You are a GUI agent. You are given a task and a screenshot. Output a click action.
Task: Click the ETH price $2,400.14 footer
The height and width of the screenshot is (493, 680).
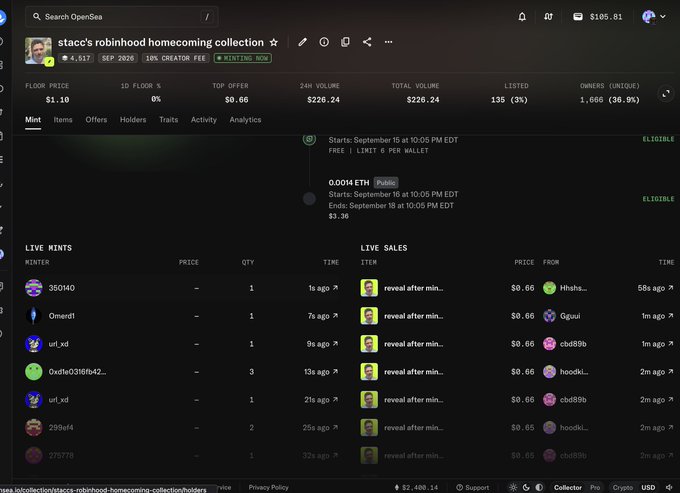(x=416, y=487)
